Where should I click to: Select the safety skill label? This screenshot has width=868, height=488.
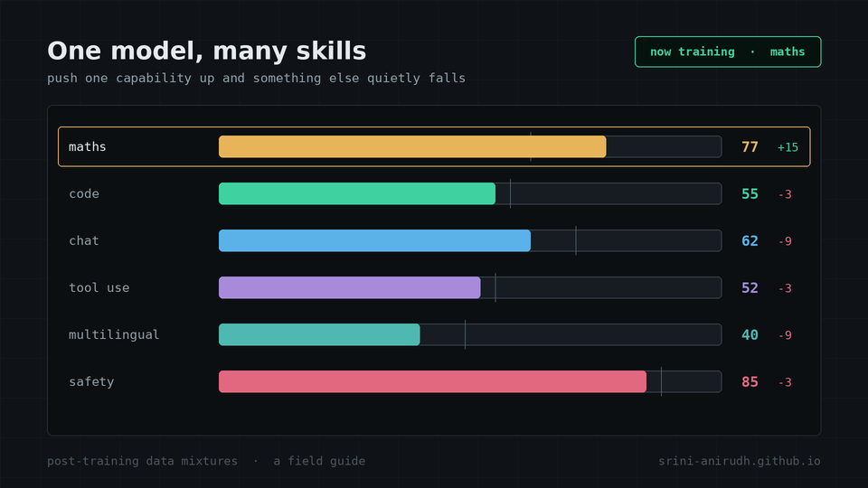click(x=91, y=381)
